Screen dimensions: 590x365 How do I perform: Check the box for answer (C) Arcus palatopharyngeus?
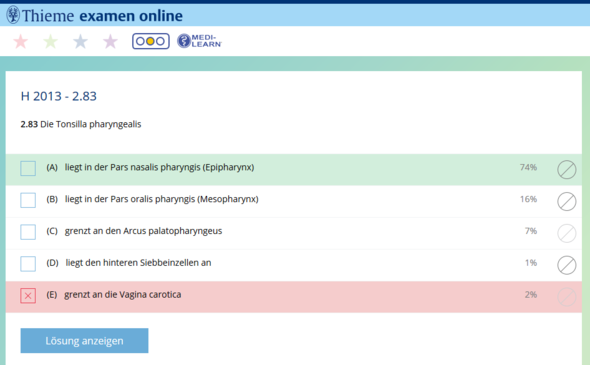coord(28,232)
